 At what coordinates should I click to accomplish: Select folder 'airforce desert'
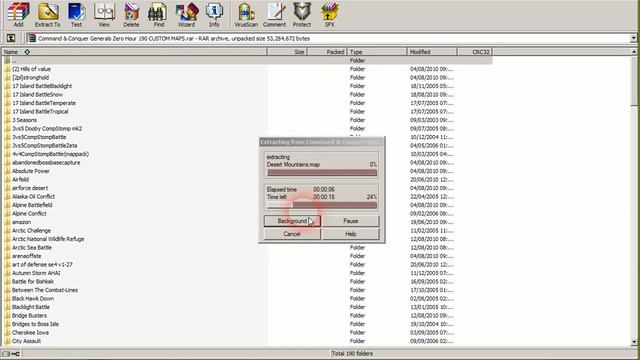click(x=30, y=188)
